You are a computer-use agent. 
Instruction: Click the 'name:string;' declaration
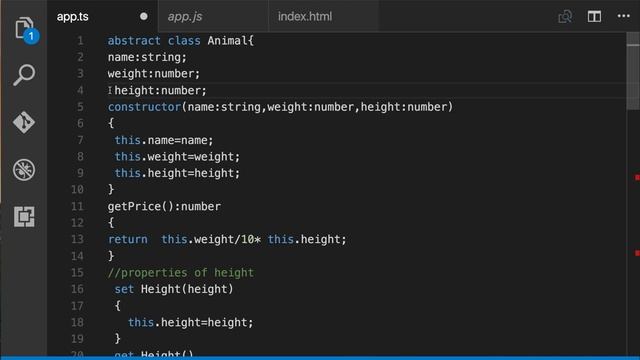pos(147,57)
